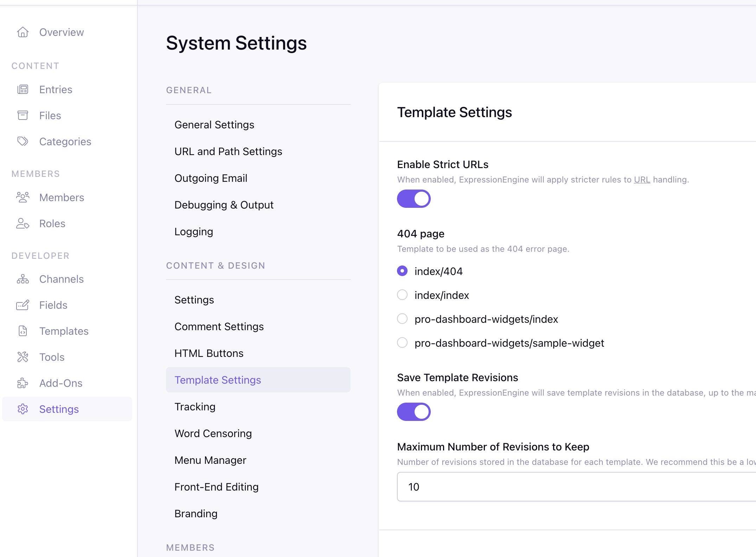Click the Members group icon
This screenshot has height=557, width=756.
pos(23,197)
